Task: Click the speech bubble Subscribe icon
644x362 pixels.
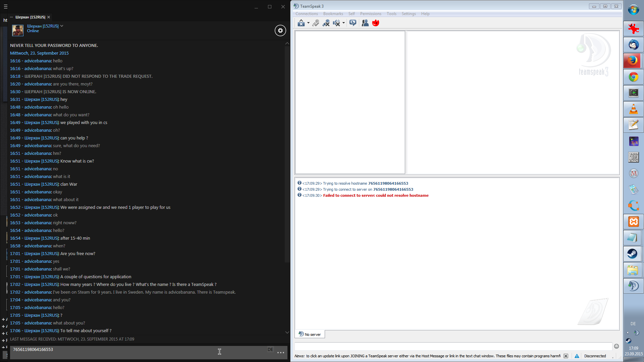Action: pyautogui.click(x=353, y=23)
